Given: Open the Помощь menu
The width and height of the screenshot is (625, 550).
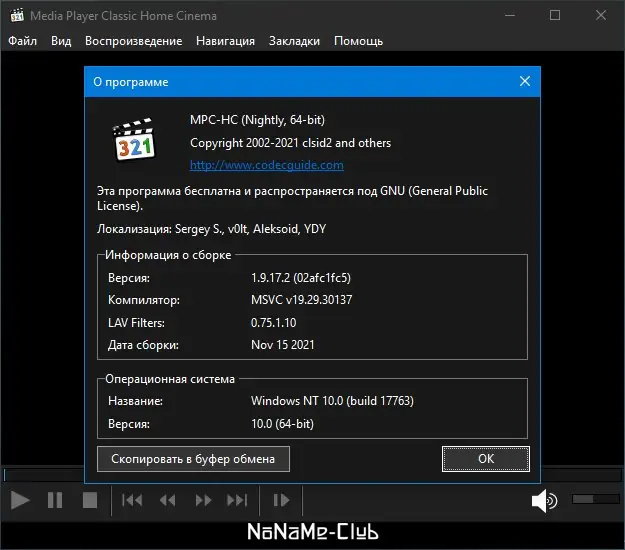Looking at the screenshot, I should pyautogui.click(x=358, y=41).
